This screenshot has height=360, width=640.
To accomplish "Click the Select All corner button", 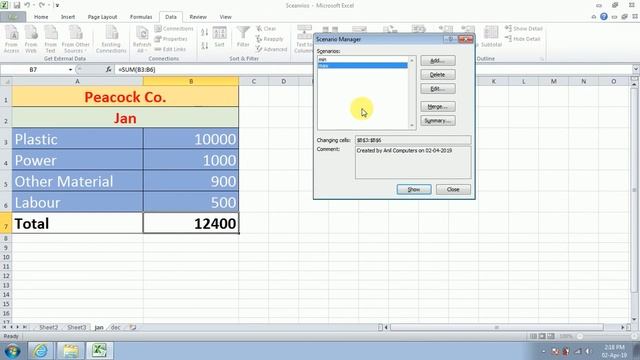I will click(x=6, y=81).
